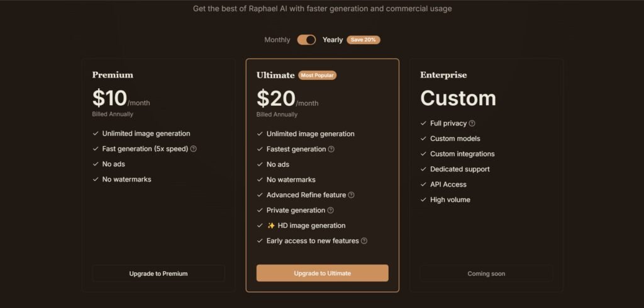
Task: Click the Premium plan heading
Action: 113,75
